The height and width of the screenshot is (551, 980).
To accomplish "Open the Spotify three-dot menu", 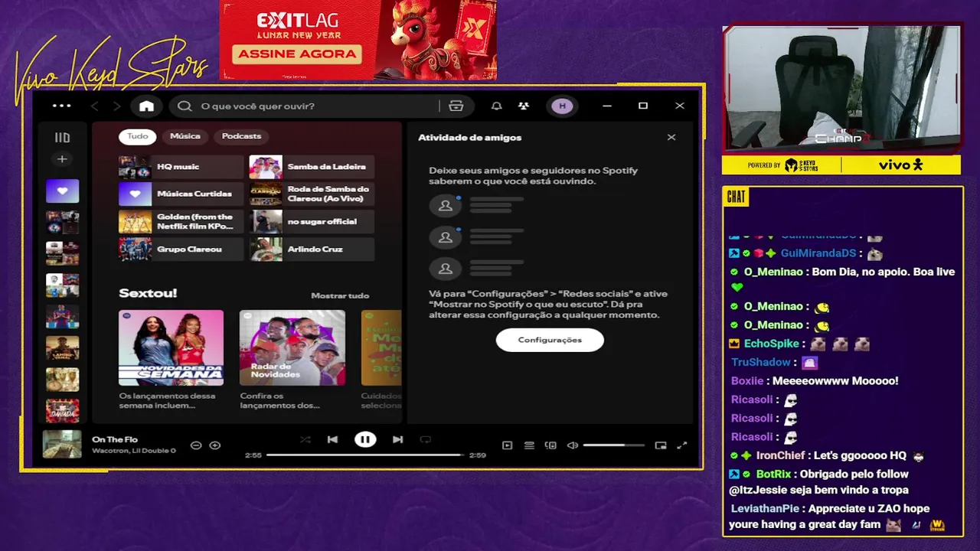I will (62, 106).
